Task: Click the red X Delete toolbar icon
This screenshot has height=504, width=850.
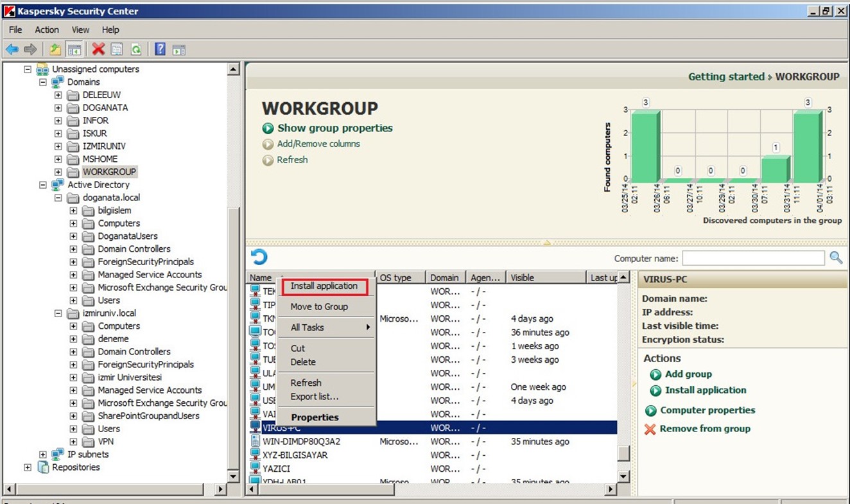Action: click(x=98, y=49)
